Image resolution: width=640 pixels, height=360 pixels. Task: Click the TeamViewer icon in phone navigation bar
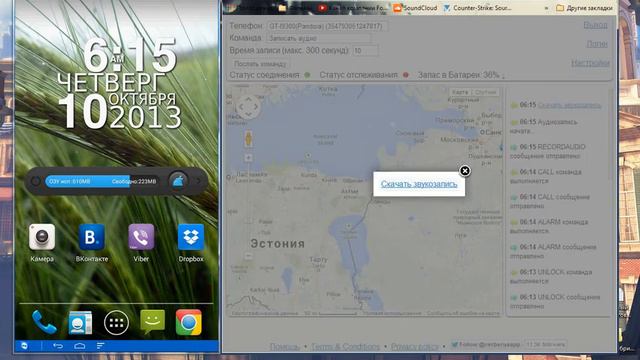[x=24, y=346]
